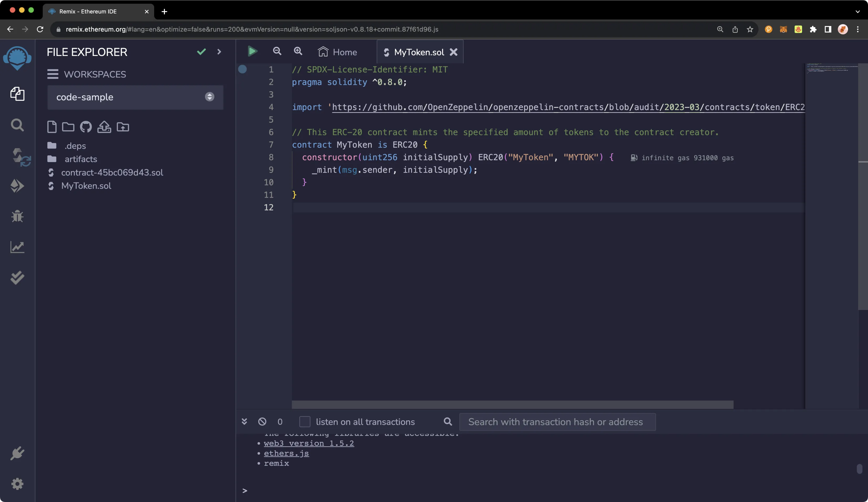Click the create new folder icon

tap(68, 127)
